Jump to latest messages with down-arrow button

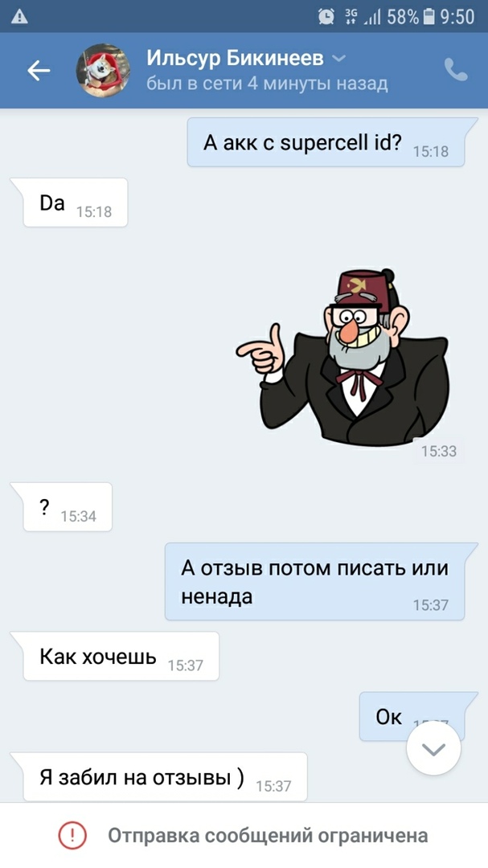point(433,749)
